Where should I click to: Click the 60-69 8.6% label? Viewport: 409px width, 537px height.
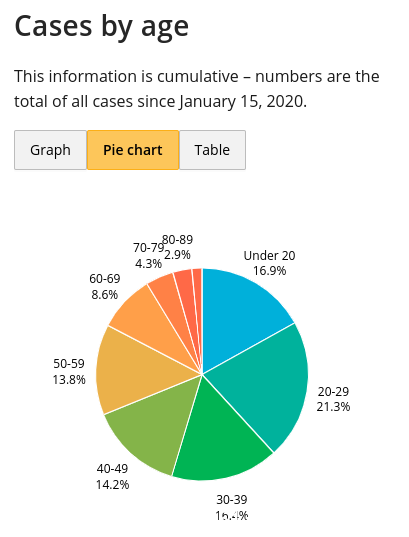(104, 287)
